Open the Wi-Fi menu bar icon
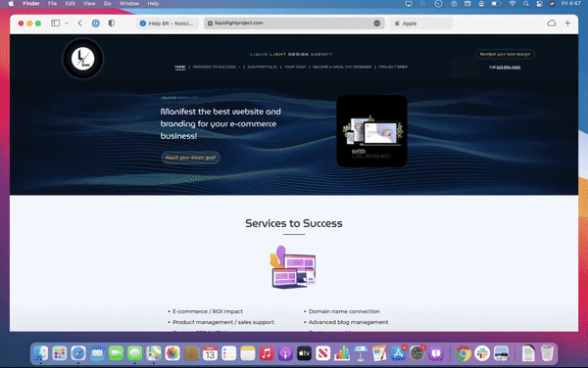 [x=512, y=4]
